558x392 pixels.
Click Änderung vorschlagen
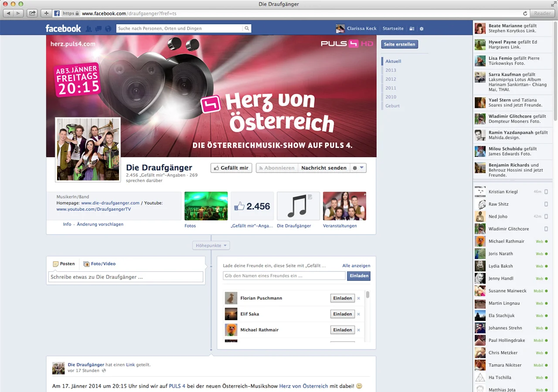[x=100, y=224]
